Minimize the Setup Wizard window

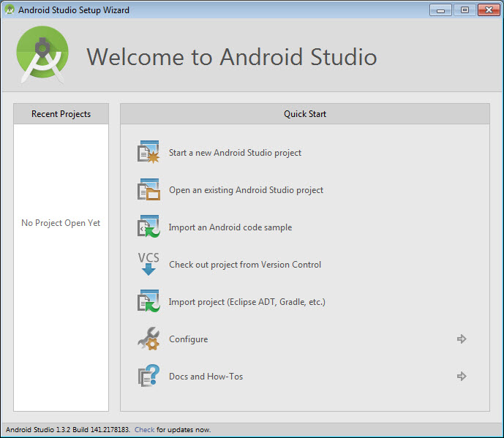(440, 10)
